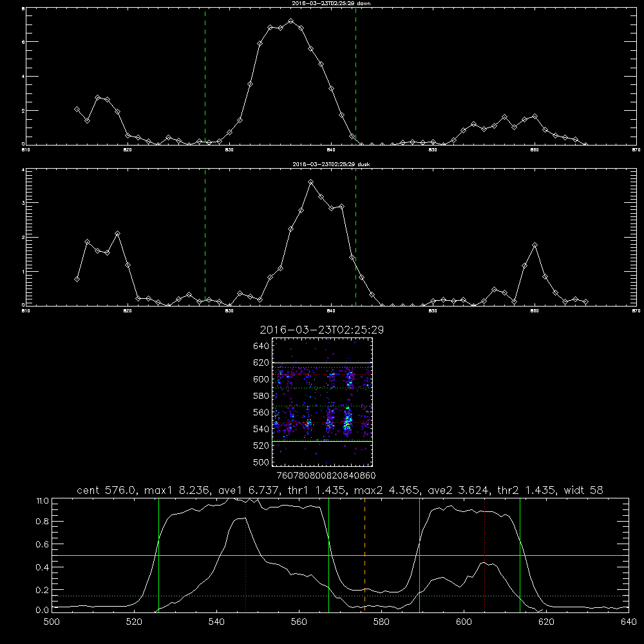
Task: Click the first leftmost diamond point in dusk plot
Action: pos(77,279)
